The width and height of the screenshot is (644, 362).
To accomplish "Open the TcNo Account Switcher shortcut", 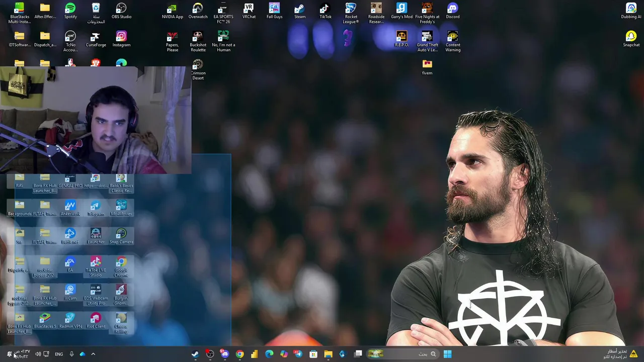I will coord(70,41).
